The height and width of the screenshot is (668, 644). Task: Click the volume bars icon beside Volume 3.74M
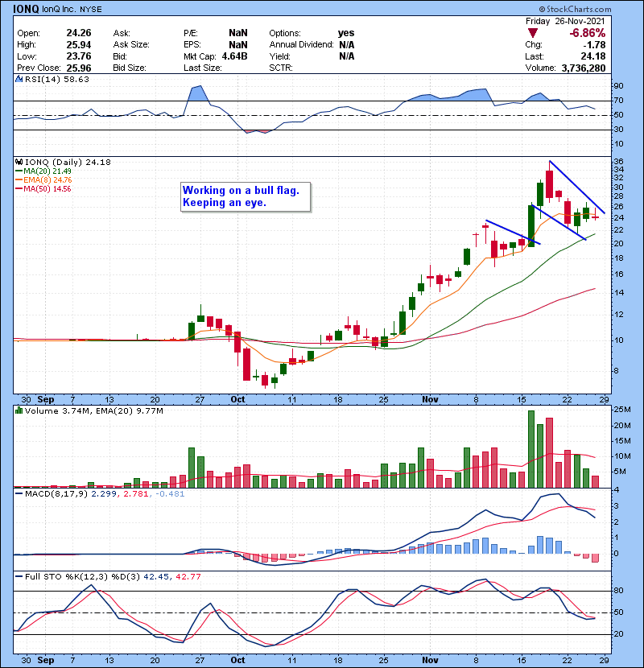click(x=19, y=410)
